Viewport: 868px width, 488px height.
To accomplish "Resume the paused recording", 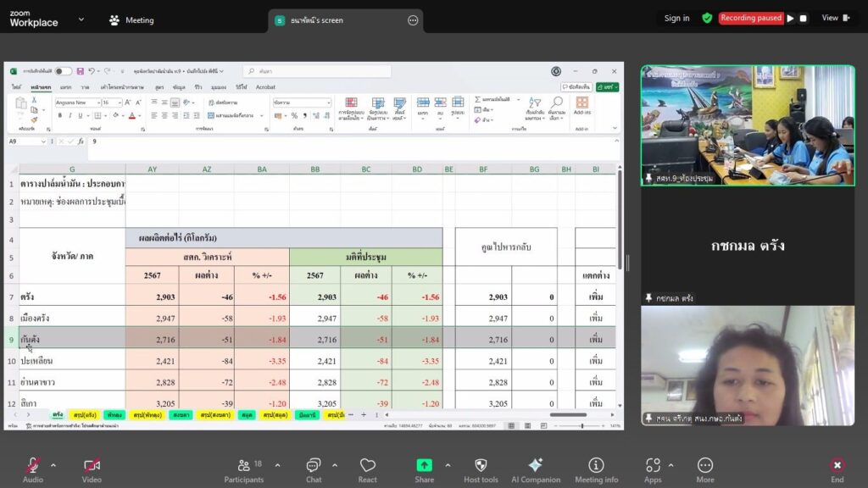I will point(790,18).
